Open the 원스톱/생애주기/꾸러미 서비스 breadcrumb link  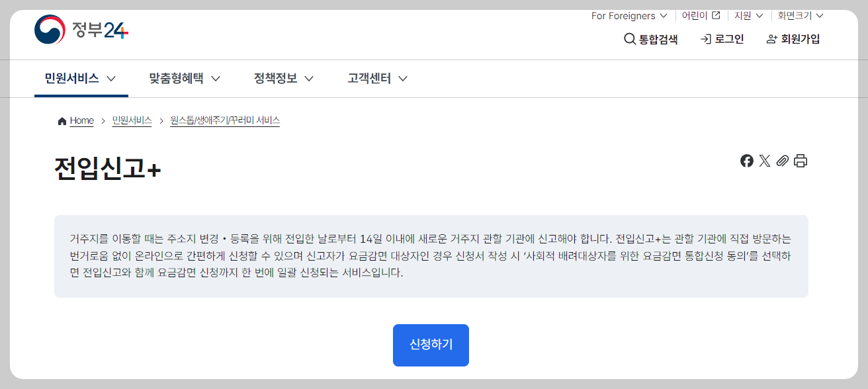(x=225, y=120)
